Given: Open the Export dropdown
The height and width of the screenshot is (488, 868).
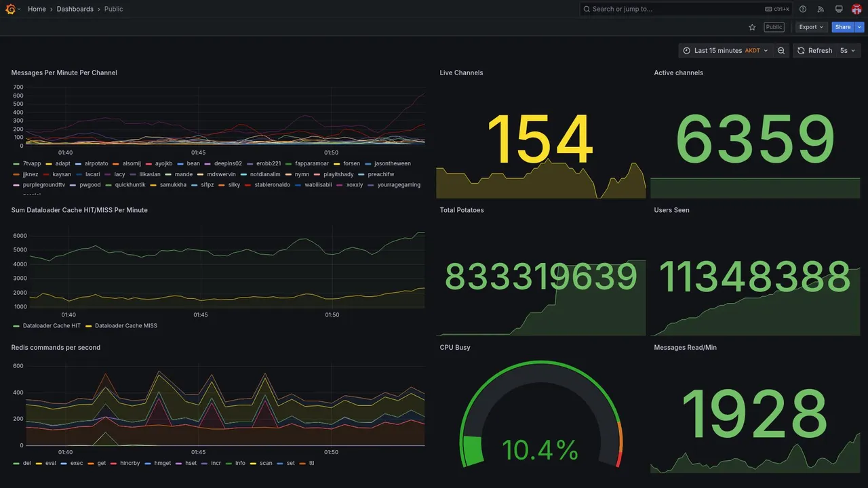Looking at the screenshot, I should point(812,27).
